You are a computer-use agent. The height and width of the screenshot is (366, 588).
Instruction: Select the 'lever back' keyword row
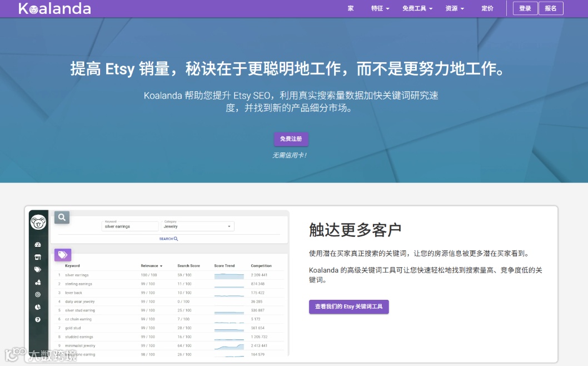point(169,293)
